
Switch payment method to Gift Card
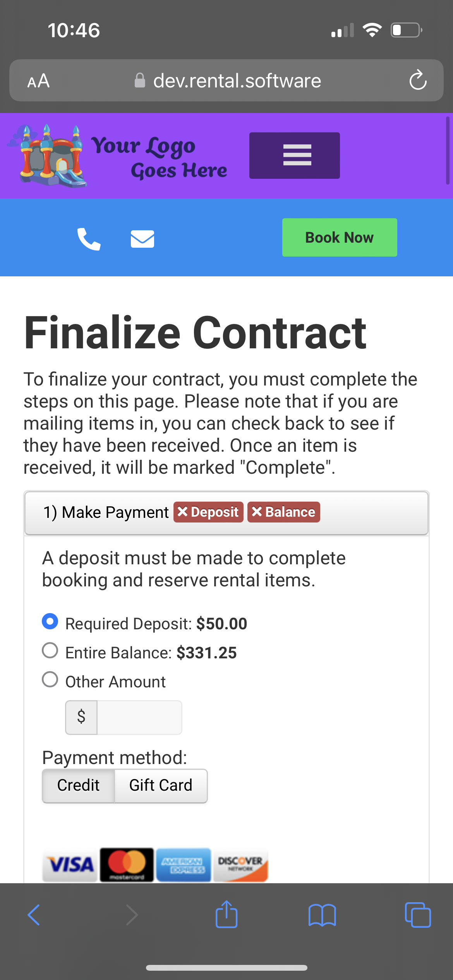tap(161, 785)
